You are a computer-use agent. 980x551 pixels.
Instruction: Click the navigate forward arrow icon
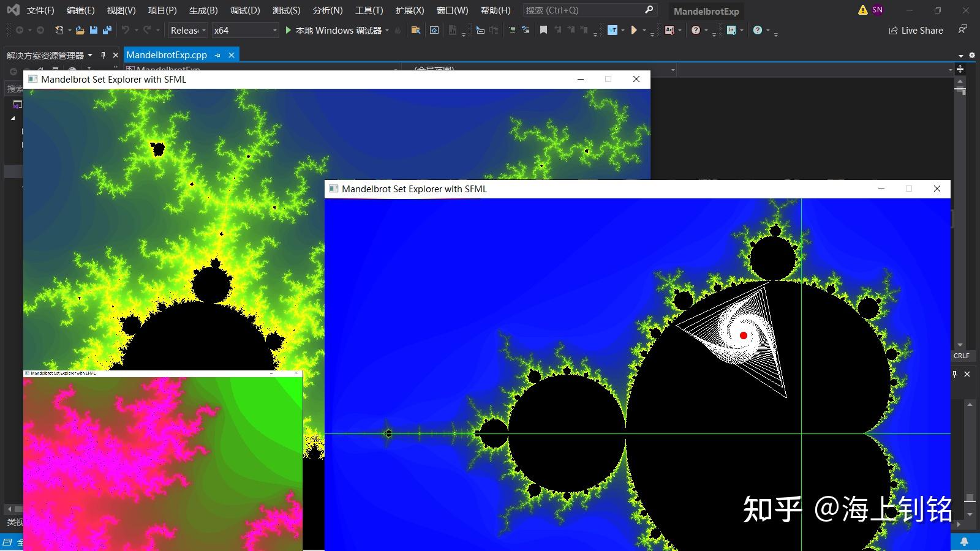[x=40, y=30]
